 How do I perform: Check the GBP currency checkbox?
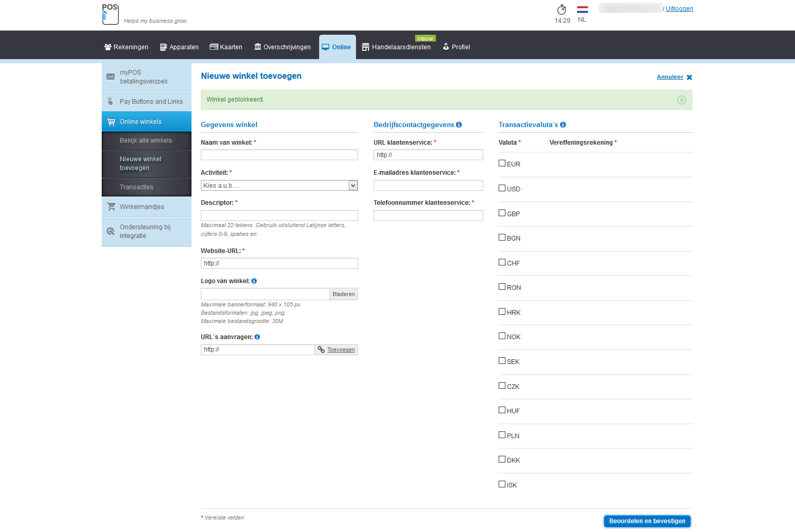502,213
